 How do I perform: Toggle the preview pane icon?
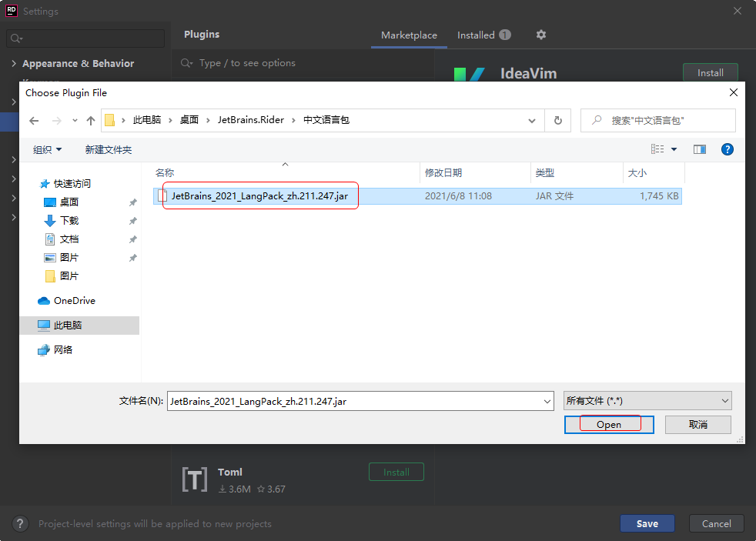(x=700, y=149)
